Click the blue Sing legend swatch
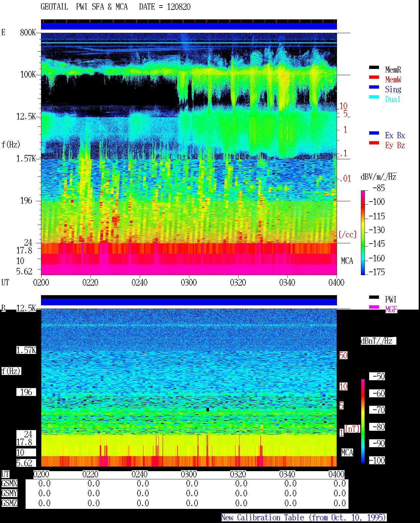The image size is (420, 523). point(374,87)
